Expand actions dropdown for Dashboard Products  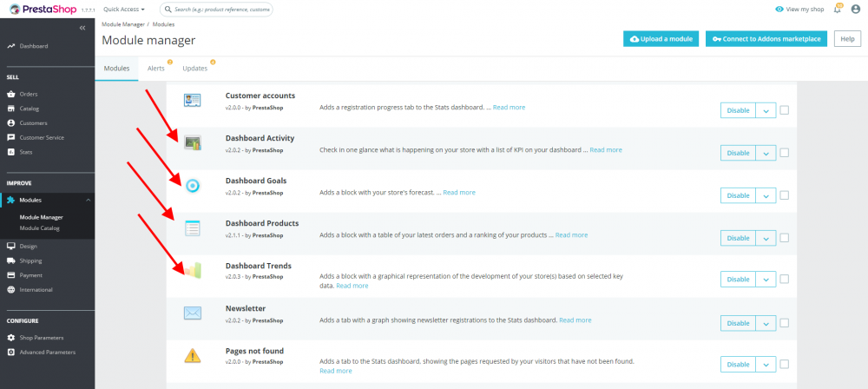coord(766,238)
